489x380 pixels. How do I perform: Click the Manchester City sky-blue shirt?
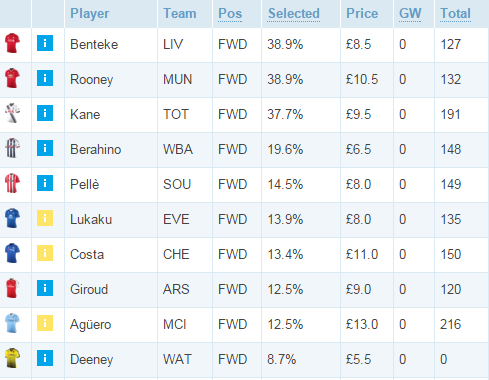tap(13, 323)
